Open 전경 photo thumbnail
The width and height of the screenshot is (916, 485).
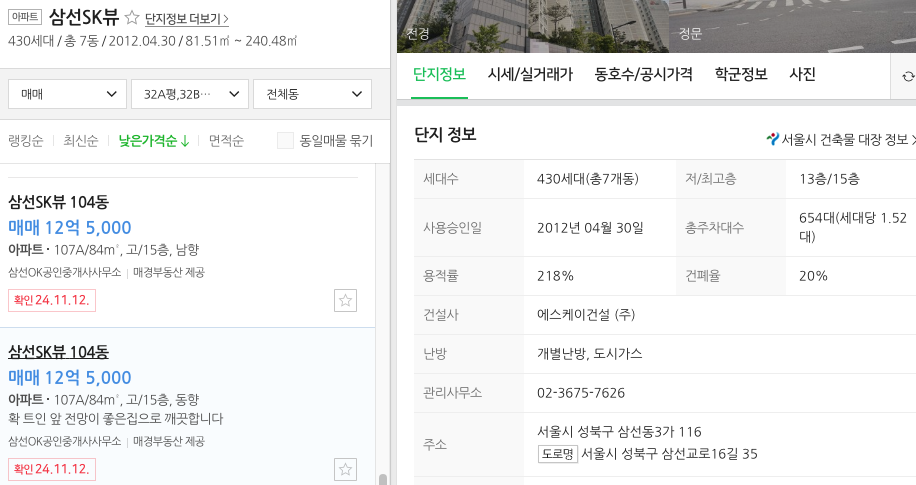point(533,26)
